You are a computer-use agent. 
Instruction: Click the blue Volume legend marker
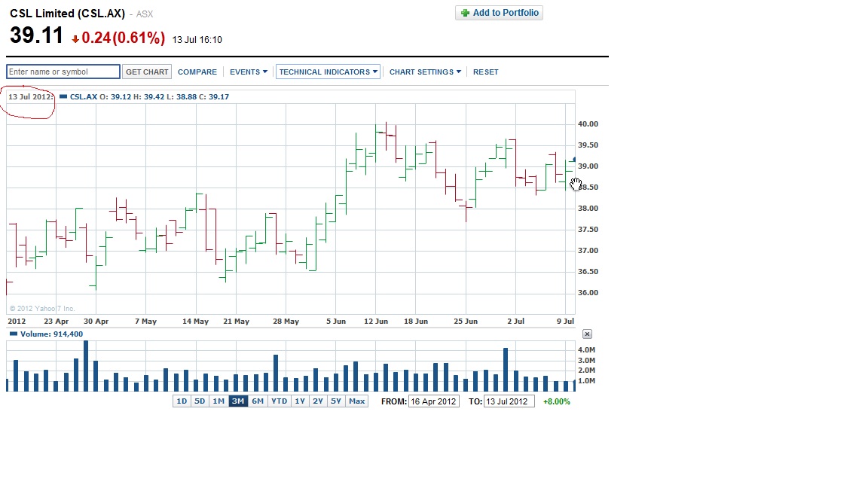[14, 334]
